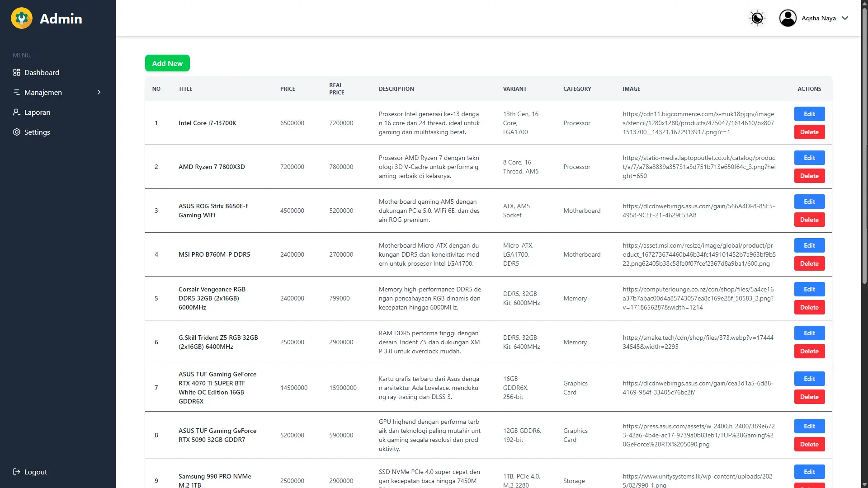This screenshot has height=488, width=868.
Task: Delete the AMD Ryzen 7 7800X3D row
Action: click(x=809, y=176)
